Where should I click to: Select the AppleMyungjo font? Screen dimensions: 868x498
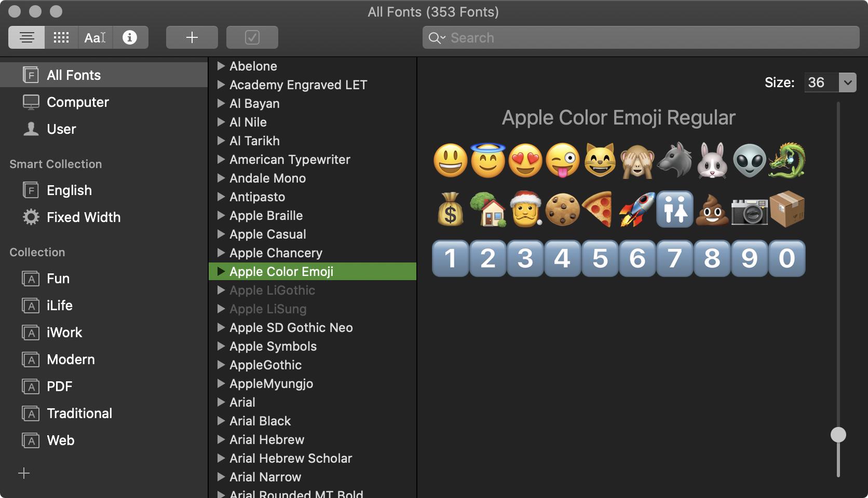pyautogui.click(x=313, y=383)
